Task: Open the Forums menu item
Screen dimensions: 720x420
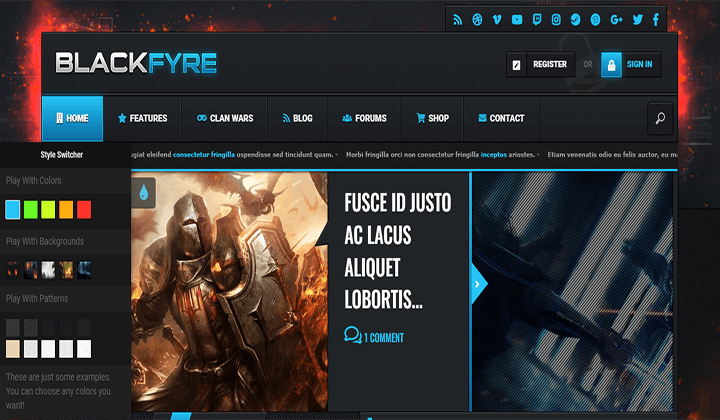Action: point(364,118)
